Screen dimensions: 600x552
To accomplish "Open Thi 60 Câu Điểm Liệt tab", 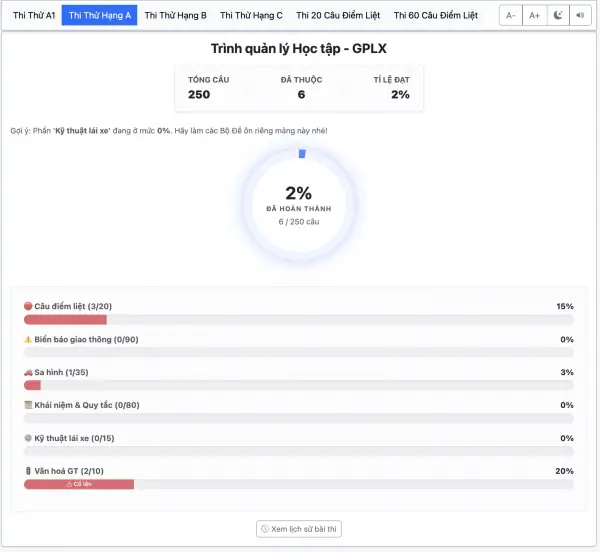I will (x=435, y=16).
